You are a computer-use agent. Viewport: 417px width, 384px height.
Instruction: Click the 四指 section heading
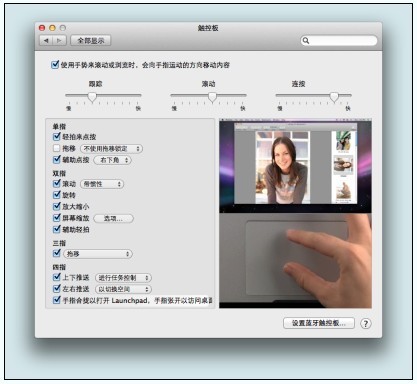tap(59, 267)
